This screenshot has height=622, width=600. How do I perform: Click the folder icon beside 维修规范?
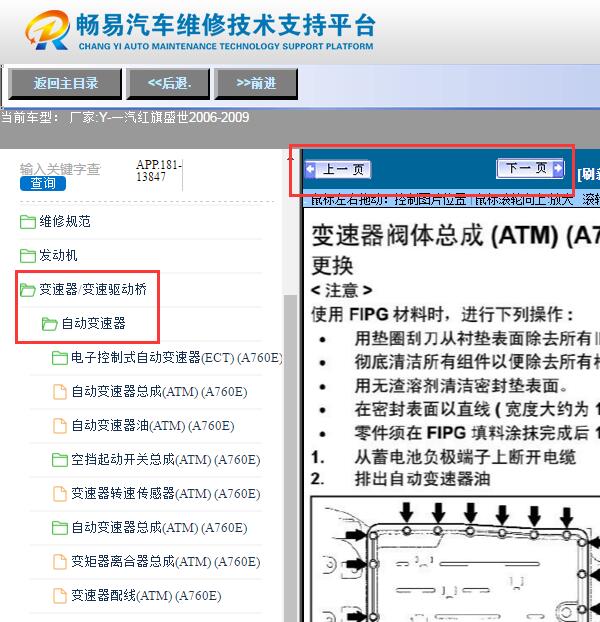point(28,222)
